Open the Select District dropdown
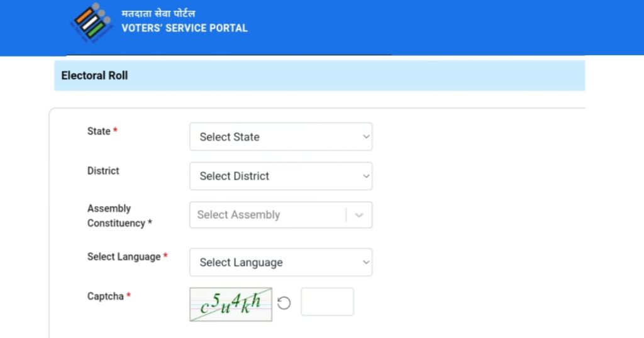Image resolution: width=644 pixels, height=338 pixels. tap(280, 177)
